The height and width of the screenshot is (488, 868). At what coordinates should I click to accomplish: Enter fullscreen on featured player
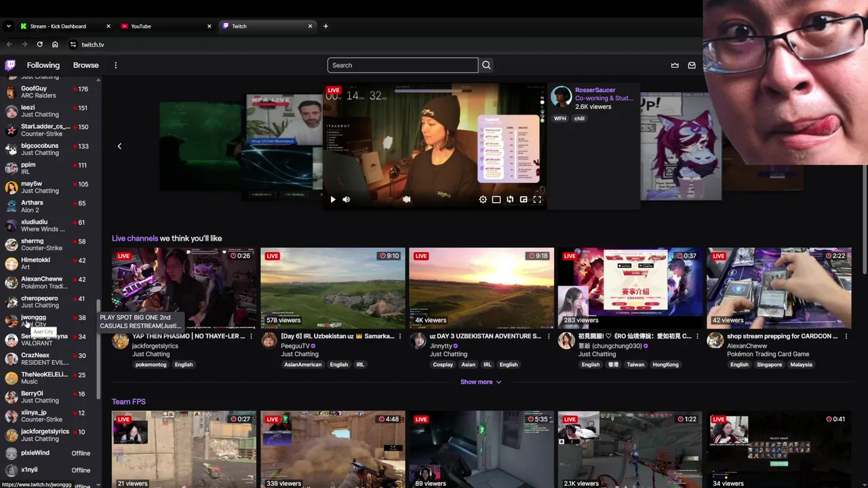tap(537, 199)
